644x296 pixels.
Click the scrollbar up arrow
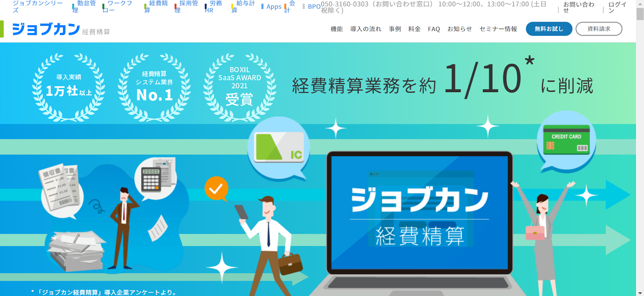640,4
